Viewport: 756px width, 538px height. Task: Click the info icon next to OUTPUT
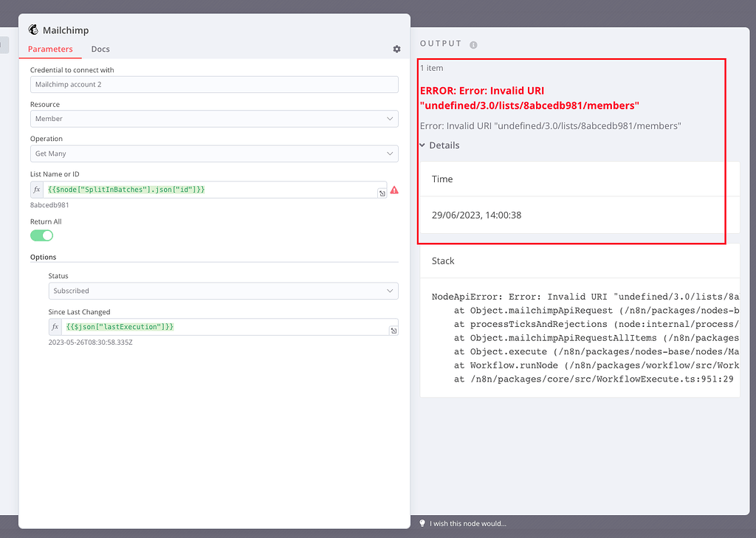click(x=473, y=44)
